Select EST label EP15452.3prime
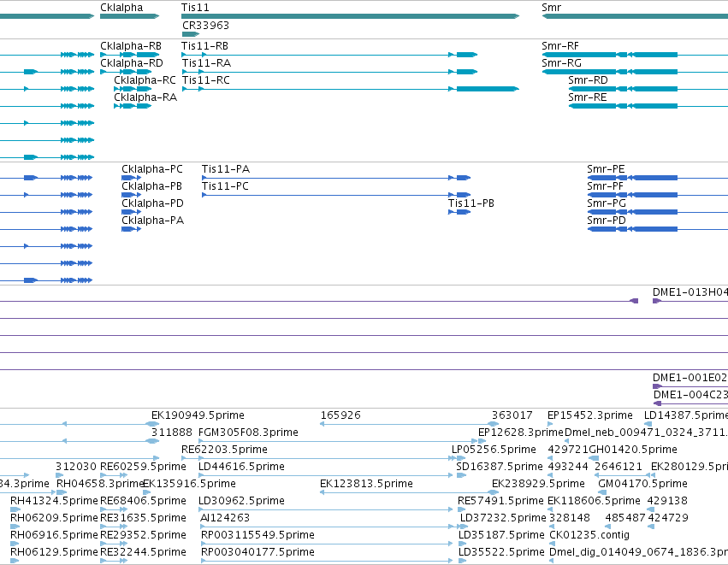 590,415
